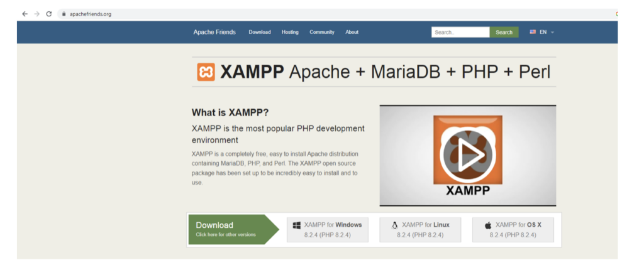Focus the Search text field

pos(460,32)
